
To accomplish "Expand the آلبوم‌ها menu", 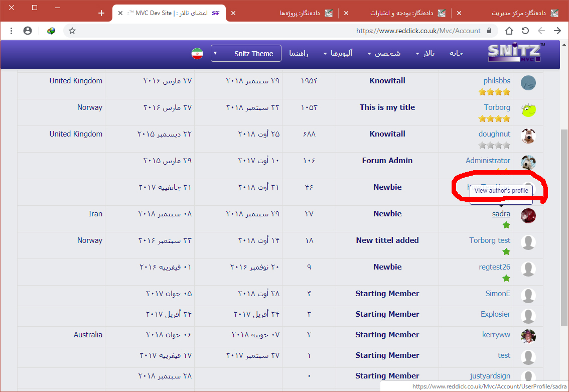I will pos(338,54).
